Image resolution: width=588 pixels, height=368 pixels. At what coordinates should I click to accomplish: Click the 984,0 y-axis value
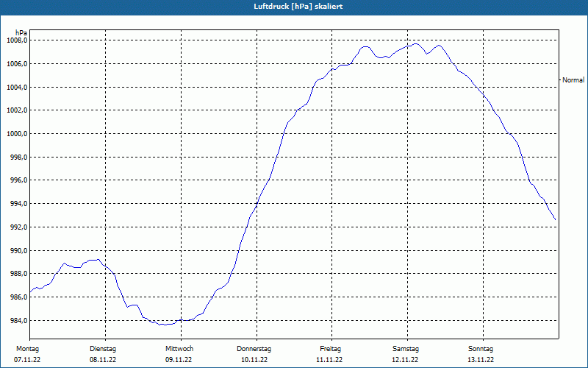click(x=18, y=321)
